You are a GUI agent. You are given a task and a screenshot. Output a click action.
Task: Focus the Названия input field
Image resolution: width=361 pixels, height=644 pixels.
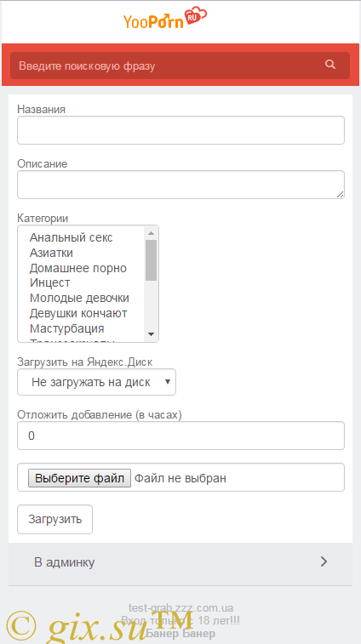(180, 130)
